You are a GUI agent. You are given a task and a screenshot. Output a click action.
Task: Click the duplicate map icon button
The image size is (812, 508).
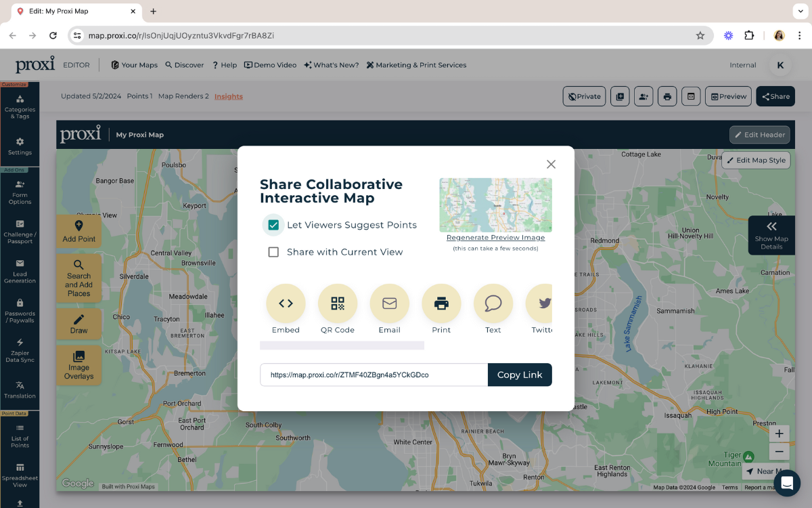click(x=620, y=96)
